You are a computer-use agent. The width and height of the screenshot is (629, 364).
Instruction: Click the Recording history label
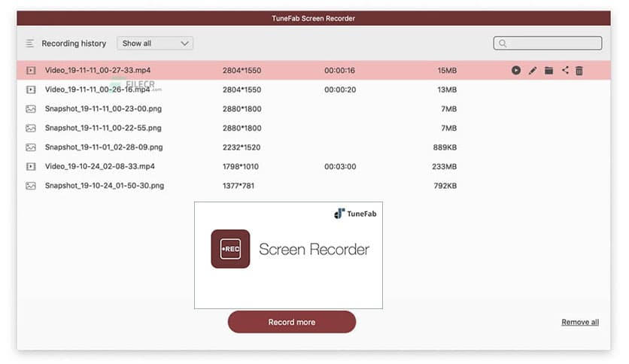(x=74, y=44)
